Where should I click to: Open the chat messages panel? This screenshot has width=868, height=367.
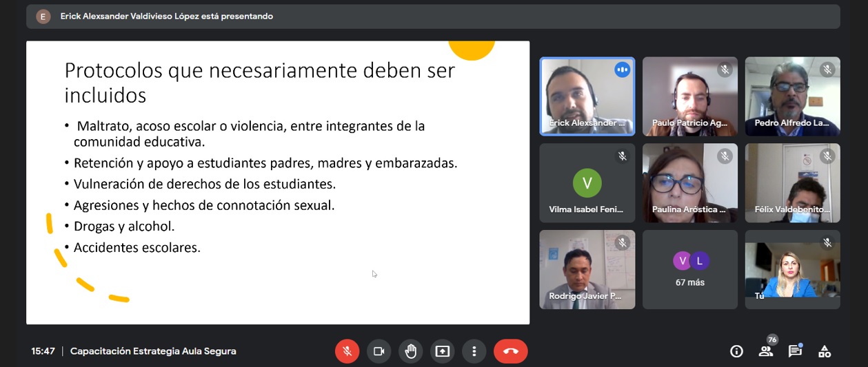[x=795, y=351]
